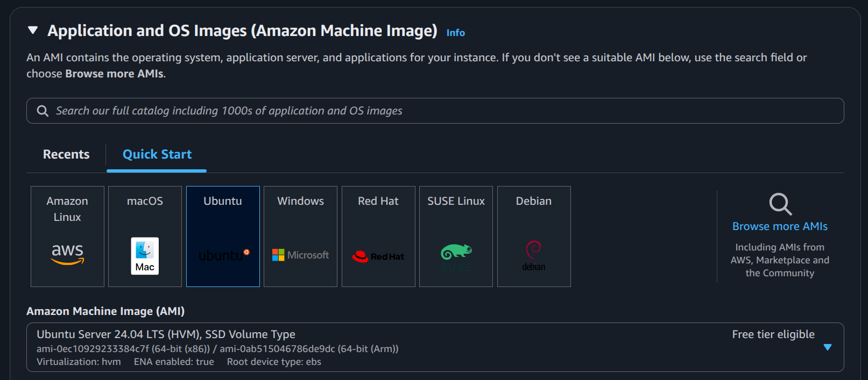Select the Ubuntu logo tile
The width and height of the screenshot is (868, 380).
coord(223,255)
